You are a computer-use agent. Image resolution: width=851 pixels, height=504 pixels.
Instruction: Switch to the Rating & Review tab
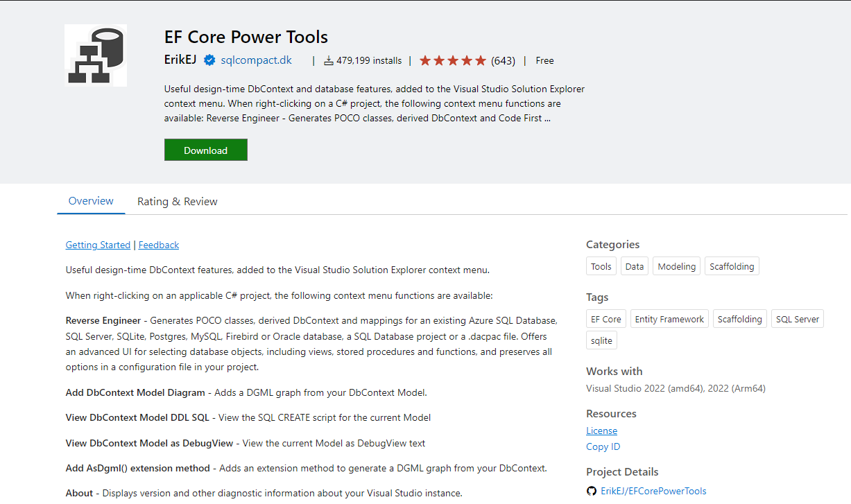(x=177, y=202)
